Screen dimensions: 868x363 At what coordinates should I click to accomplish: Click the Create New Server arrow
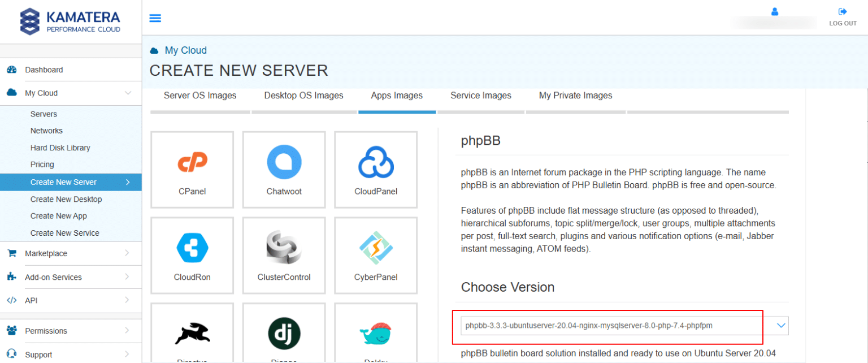point(128,182)
